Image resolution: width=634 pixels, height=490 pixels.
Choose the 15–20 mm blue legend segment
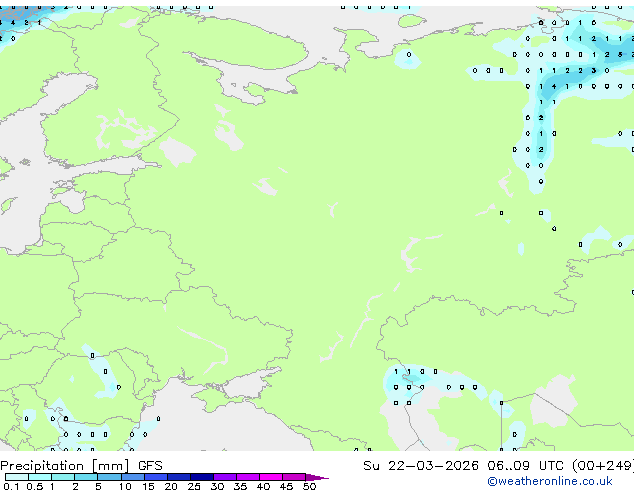(155, 477)
